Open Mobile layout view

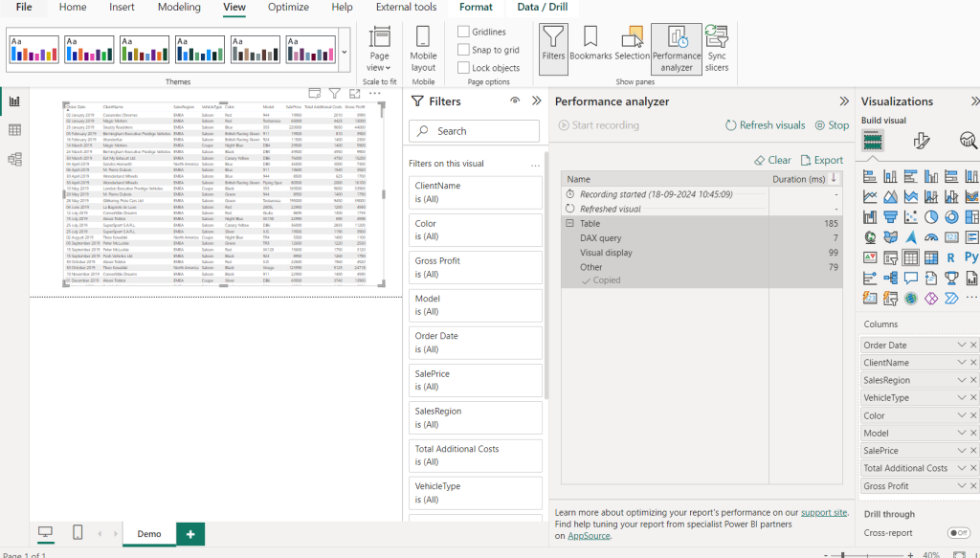423,49
